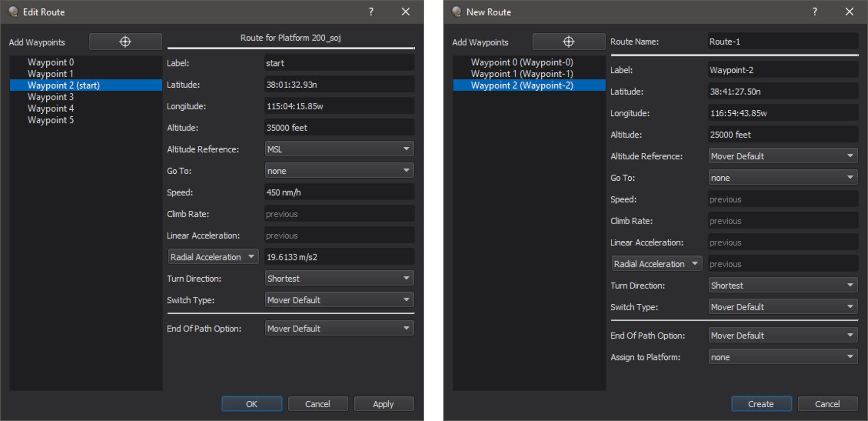Image resolution: width=868 pixels, height=421 pixels.
Task: Open Assign to Platform dropdown
Action: click(783, 357)
